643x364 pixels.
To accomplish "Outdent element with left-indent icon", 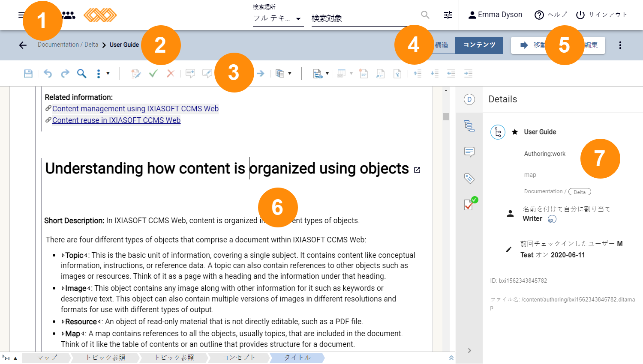I will coord(451,74).
